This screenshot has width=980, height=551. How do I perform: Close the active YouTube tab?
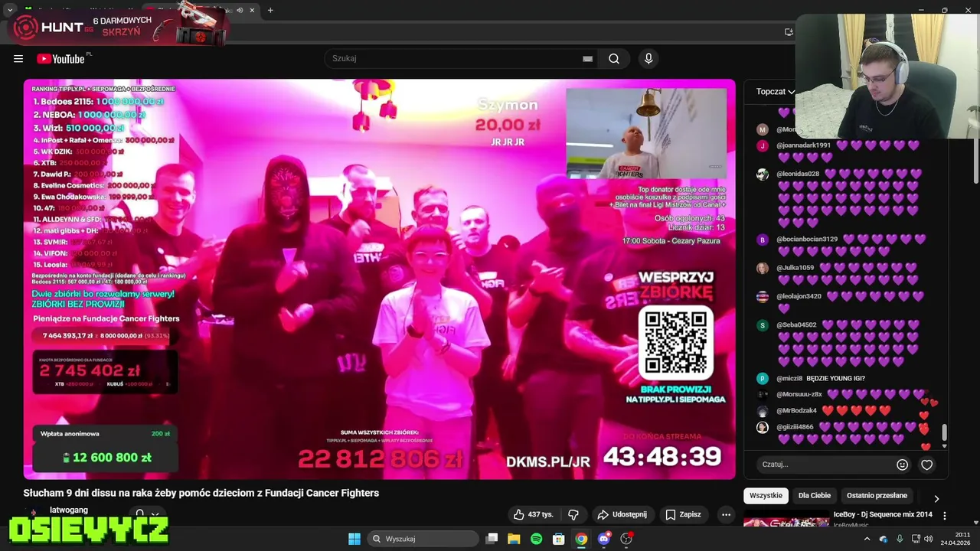(252, 10)
